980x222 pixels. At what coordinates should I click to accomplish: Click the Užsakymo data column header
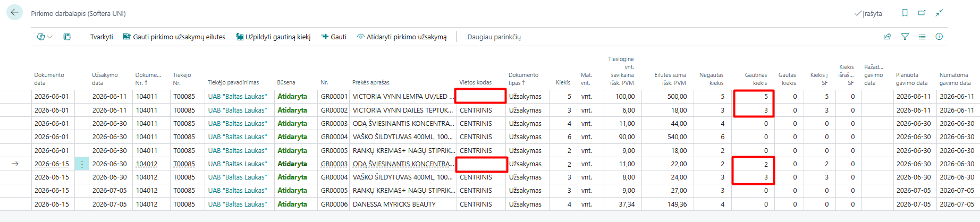coord(105,79)
